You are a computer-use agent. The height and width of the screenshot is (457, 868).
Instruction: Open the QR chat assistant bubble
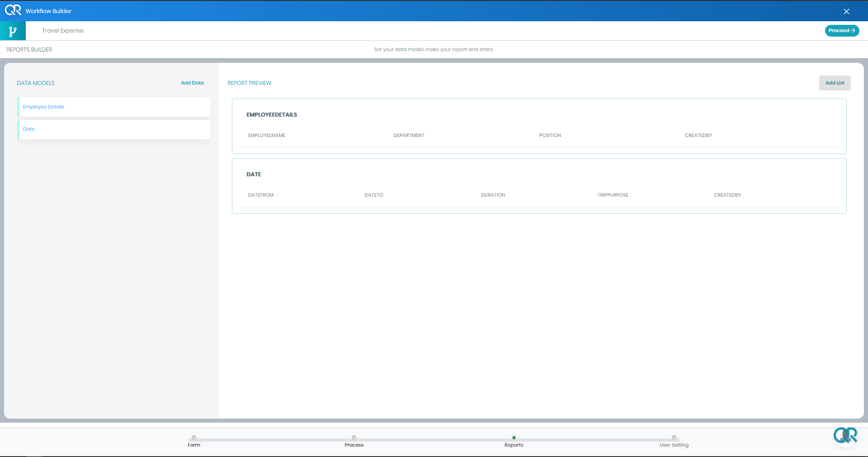845,436
